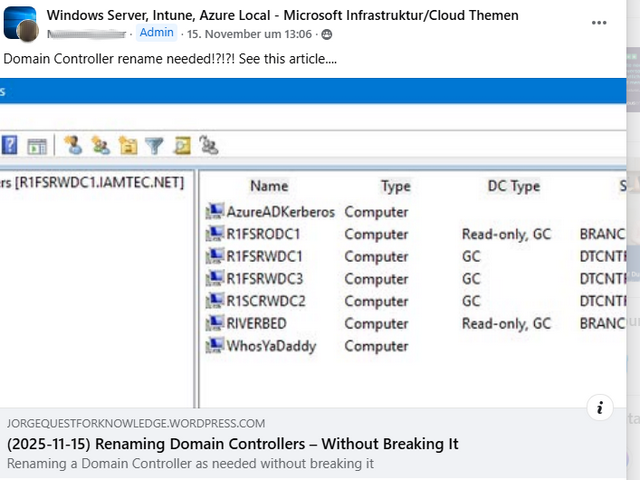Image resolution: width=640 pixels, height=480 pixels.
Task: Sort by the DC Type column header
Action: 514,186
